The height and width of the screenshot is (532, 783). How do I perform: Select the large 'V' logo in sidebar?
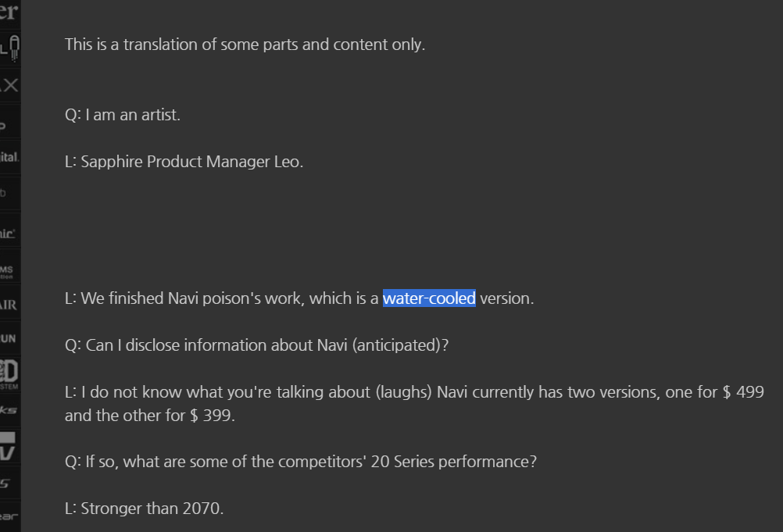pyautogui.click(x=9, y=446)
